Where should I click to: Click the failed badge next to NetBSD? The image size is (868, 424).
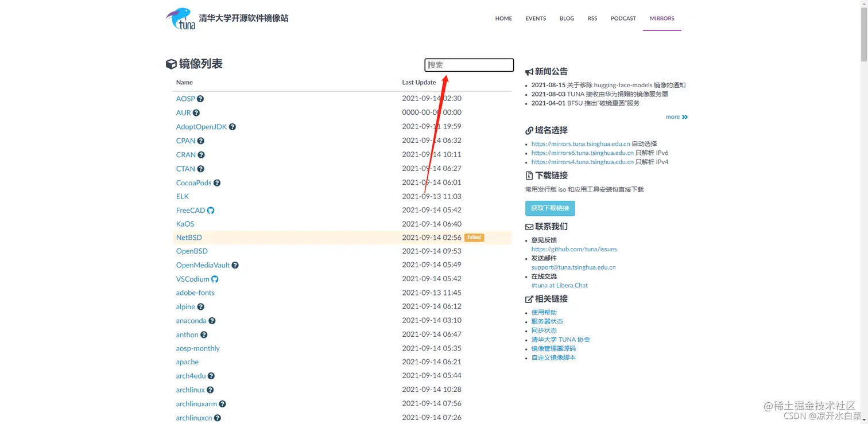click(x=474, y=238)
